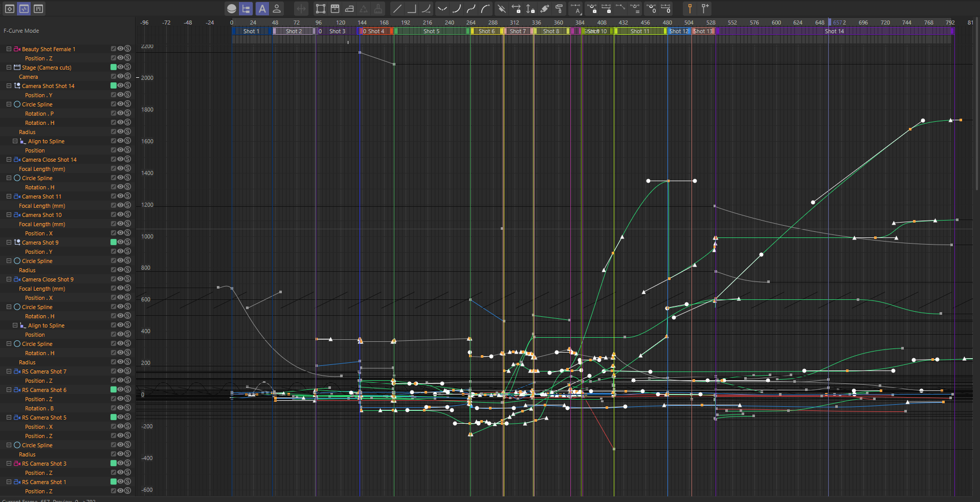
Task: Select the Shot 5 marker region
Action: (x=431, y=31)
